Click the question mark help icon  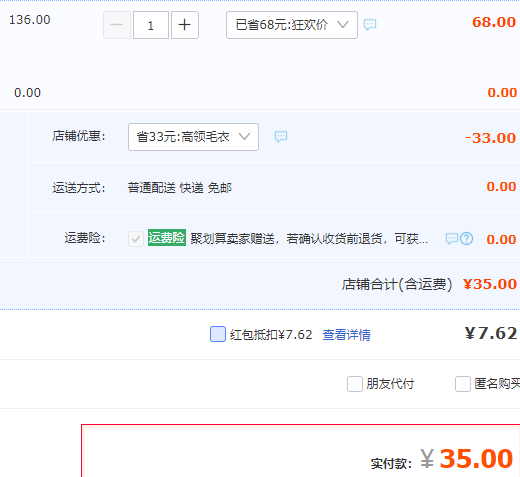pos(466,239)
